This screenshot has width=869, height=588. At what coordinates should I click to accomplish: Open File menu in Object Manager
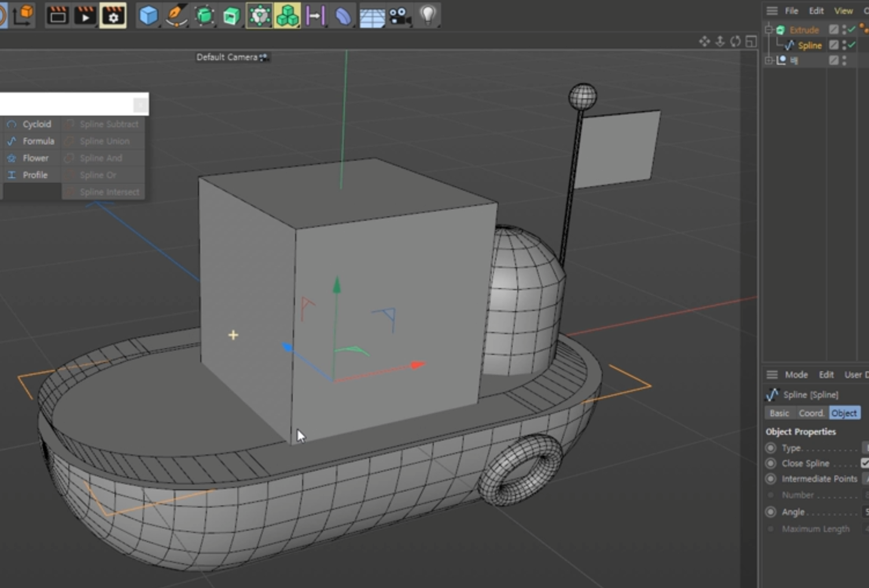click(791, 11)
